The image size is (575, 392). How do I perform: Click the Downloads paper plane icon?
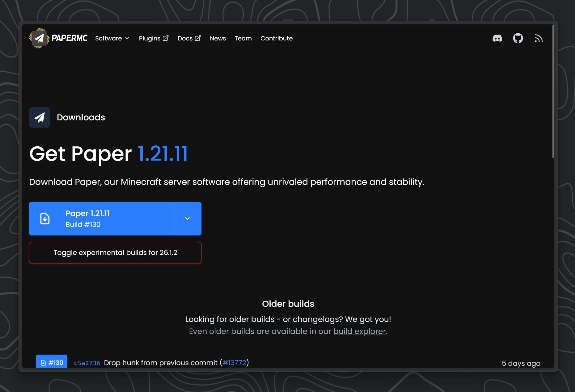click(x=39, y=117)
